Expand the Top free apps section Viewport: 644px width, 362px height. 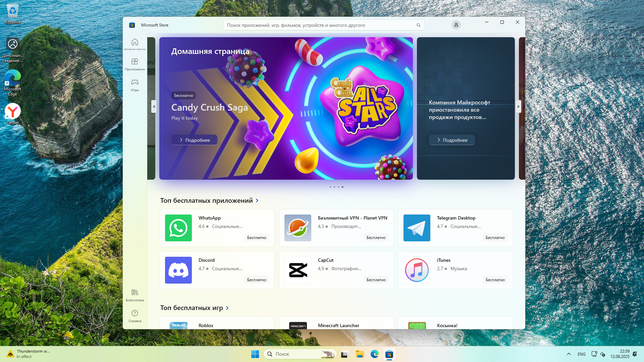click(x=257, y=200)
